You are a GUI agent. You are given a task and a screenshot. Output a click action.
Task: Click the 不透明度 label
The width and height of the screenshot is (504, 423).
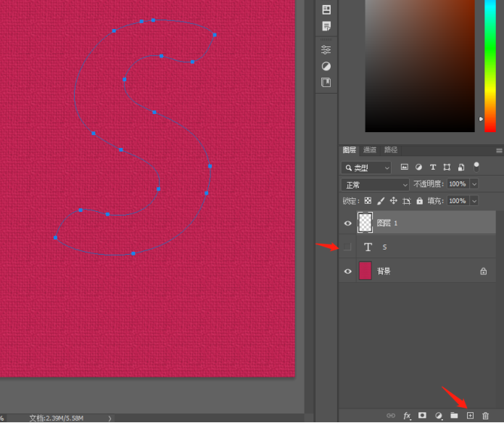point(428,184)
